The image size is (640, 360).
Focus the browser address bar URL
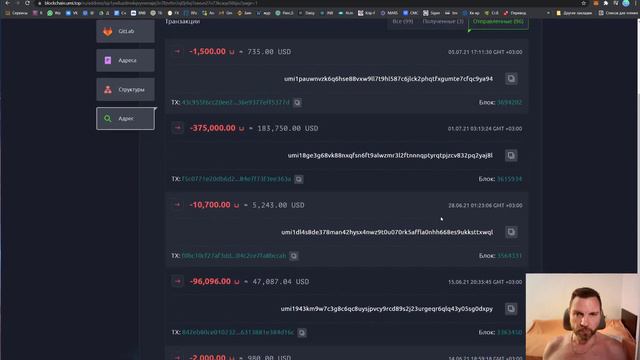[151, 3]
